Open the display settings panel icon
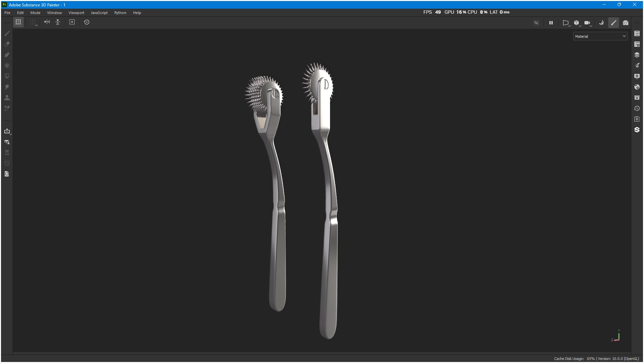644x363 pixels. coord(637,76)
